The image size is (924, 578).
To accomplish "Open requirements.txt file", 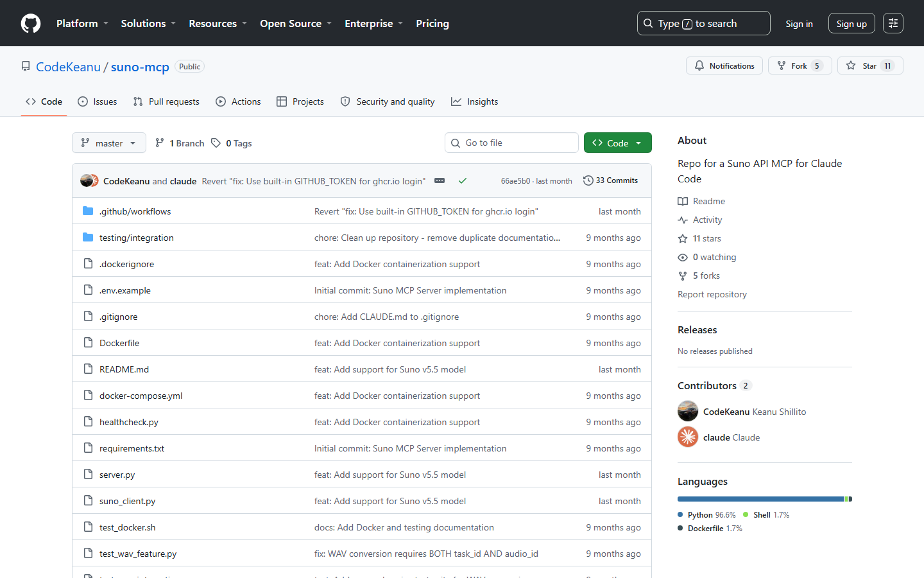I will [x=132, y=448].
